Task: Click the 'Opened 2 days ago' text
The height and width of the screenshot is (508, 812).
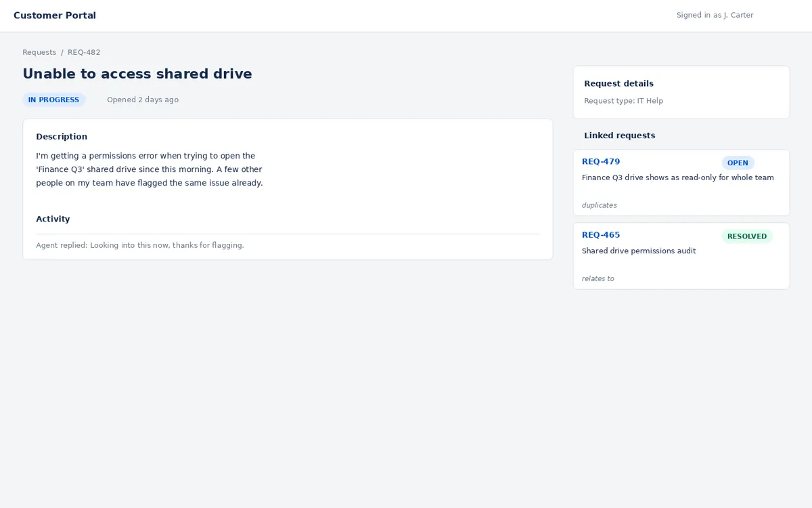Action: pyautogui.click(x=143, y=100)
